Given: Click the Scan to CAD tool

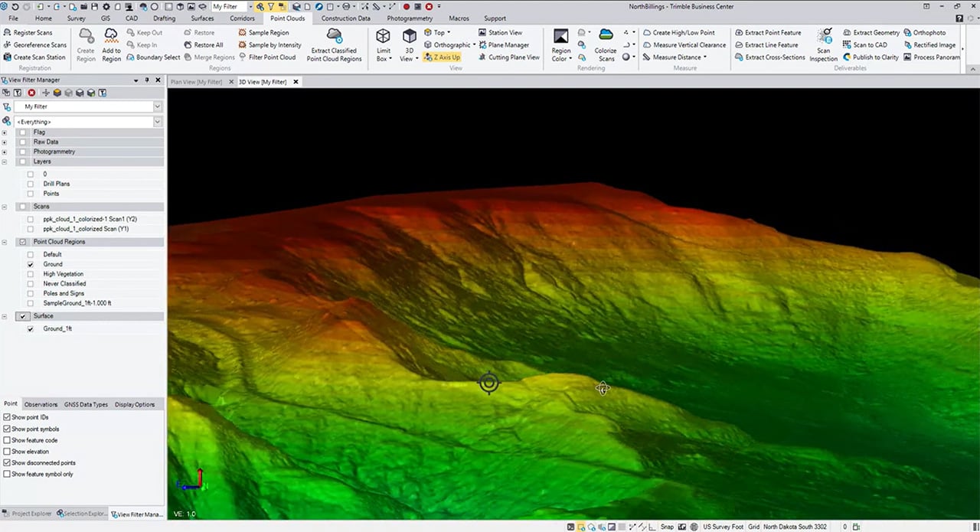Looking at the screenshot, I should 865,45.
